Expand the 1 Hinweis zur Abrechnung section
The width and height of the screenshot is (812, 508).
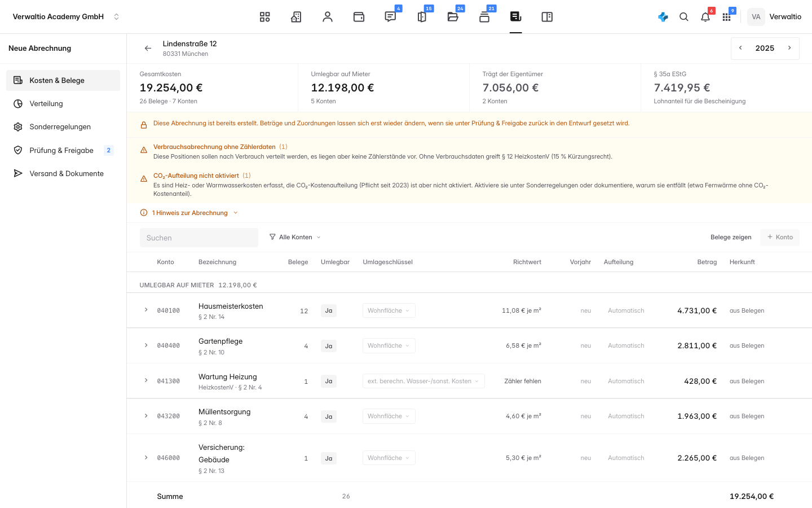(x=189, y=213)
